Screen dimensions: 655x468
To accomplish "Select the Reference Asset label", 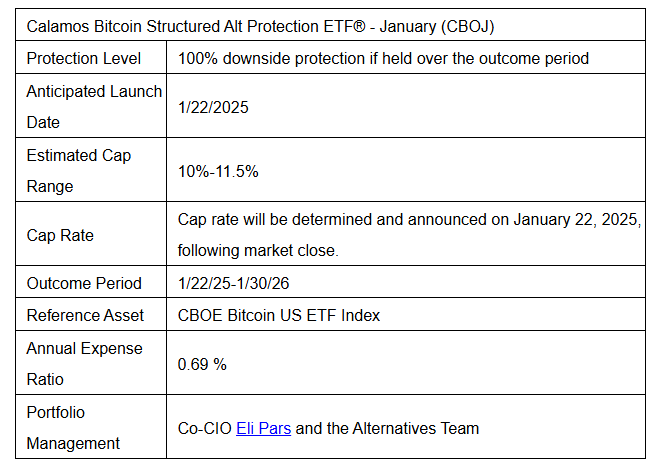I will pyautogui.click(x=85, y=315).
